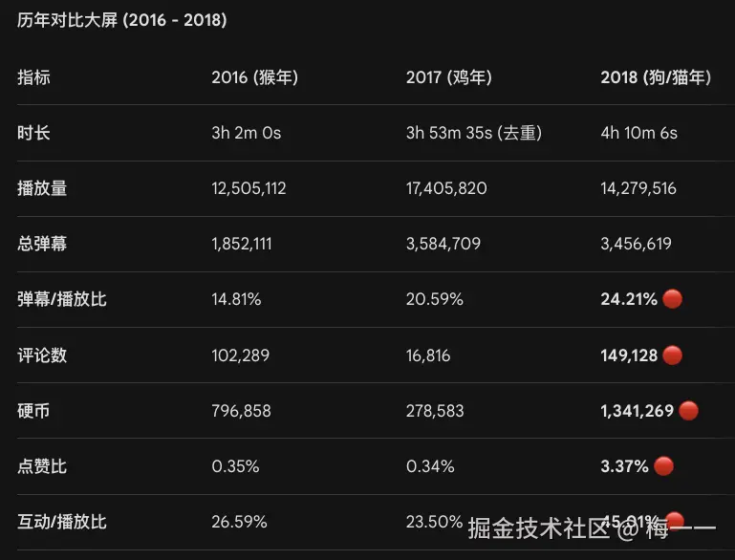The width and height of the screenshot is (735, 560).
Task: Click the red circle next to 149,128
Action: [672, 355]
